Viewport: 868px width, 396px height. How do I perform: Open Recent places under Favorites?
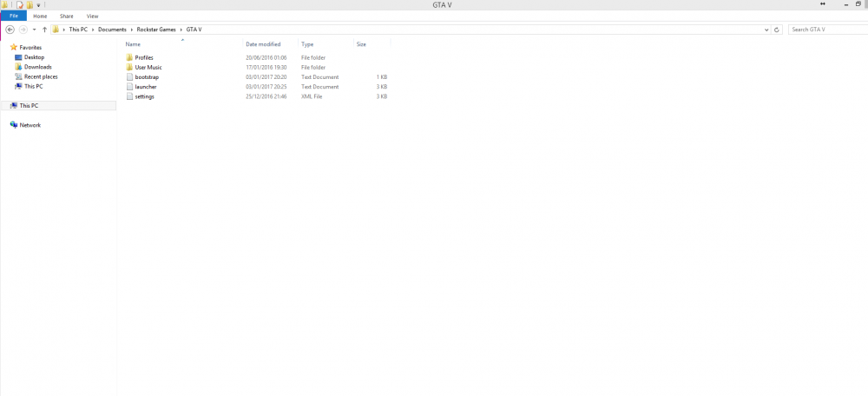[x=36, y=76]
